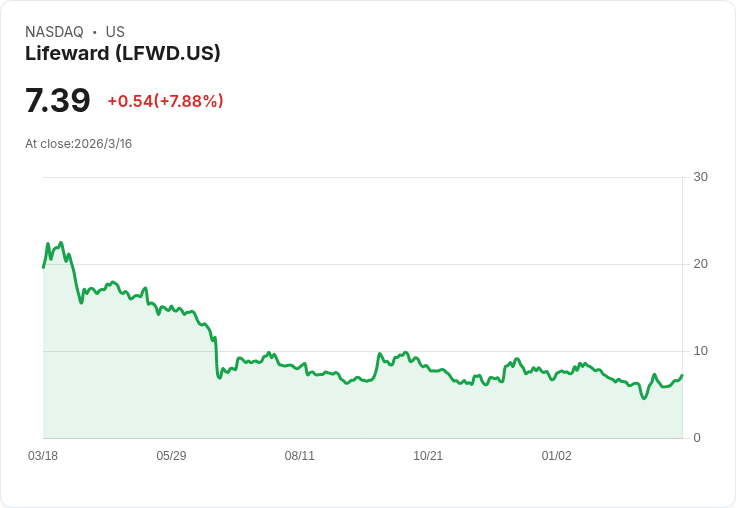Click the 10 value on the y-axis

pos(700,351)
